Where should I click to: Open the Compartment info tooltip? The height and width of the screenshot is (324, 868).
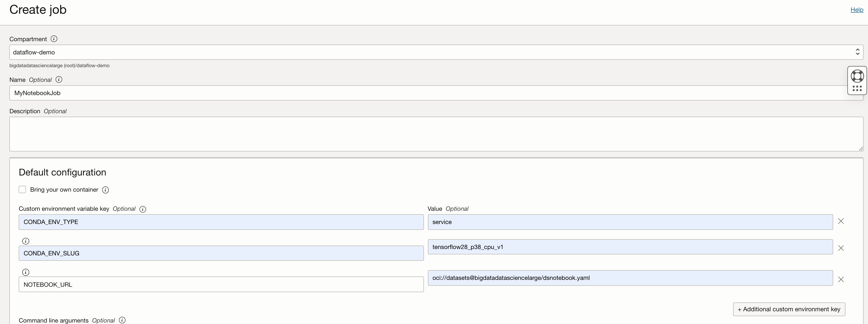click(x=54, y=39)
